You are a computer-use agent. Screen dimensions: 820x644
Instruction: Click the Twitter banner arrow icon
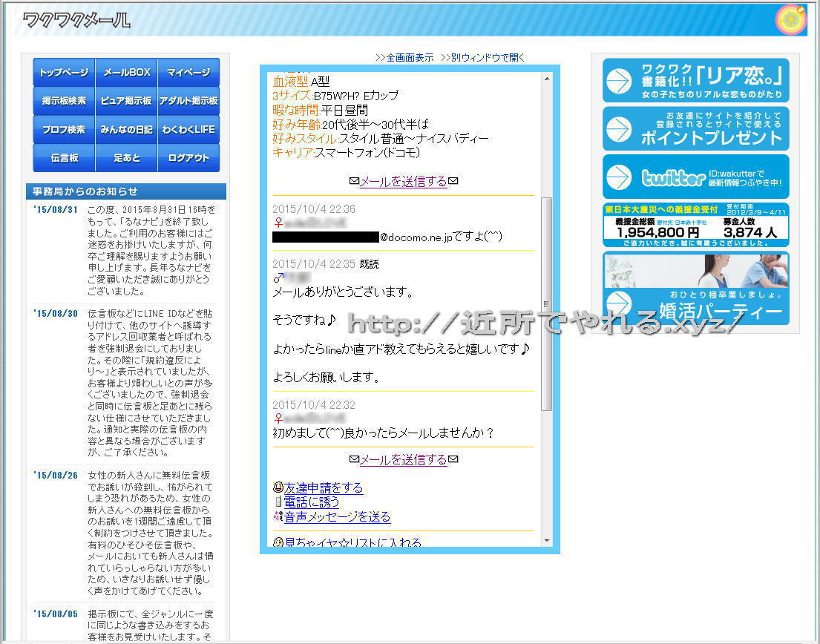(x=618, y=177)
